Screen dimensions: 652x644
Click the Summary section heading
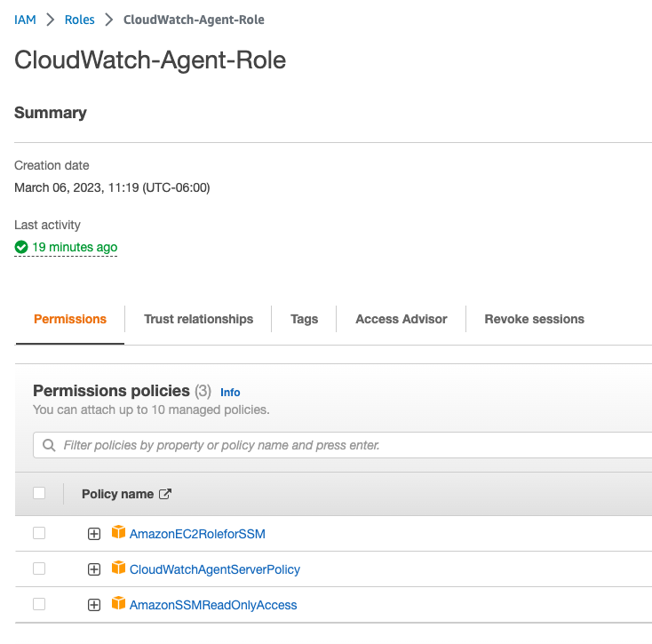click(x=51, y=113)
